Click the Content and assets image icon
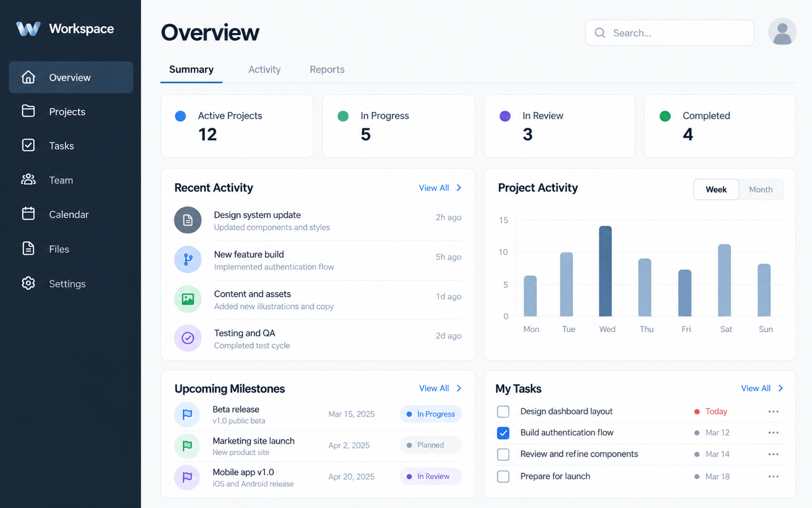The width and height of the screenshot is (812, 508). pyautogui.click(x=188, y=299)
